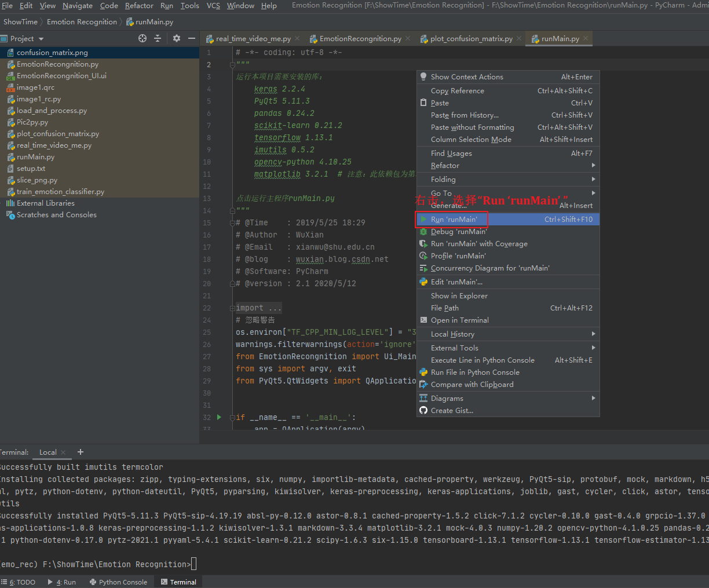709x588 pixels.
Task: Open the Navigate menu
Action: click(78, 5)
